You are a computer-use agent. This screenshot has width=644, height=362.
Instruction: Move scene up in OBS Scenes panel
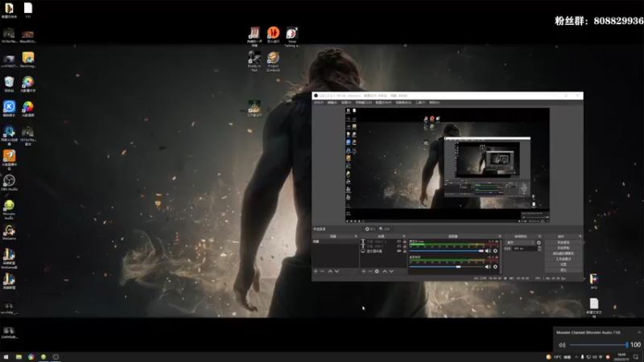click(330, 271)
